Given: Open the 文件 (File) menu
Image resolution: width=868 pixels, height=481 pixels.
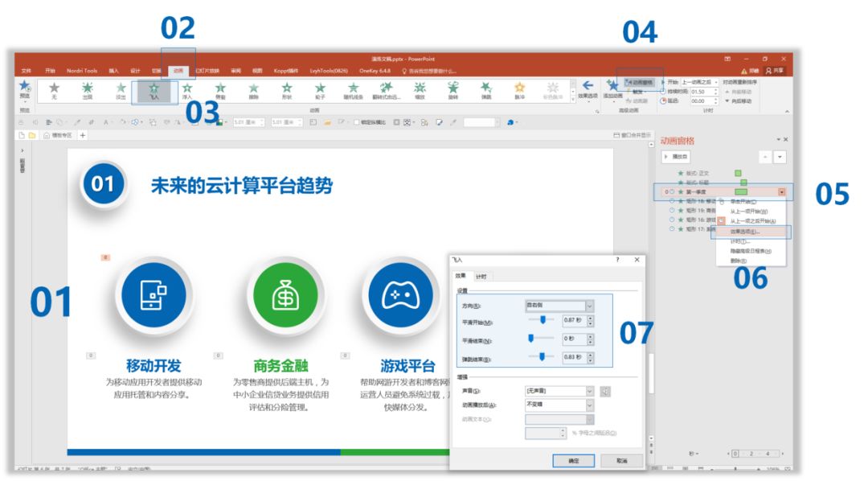Looking at the screenshot, I should (26, 71).
